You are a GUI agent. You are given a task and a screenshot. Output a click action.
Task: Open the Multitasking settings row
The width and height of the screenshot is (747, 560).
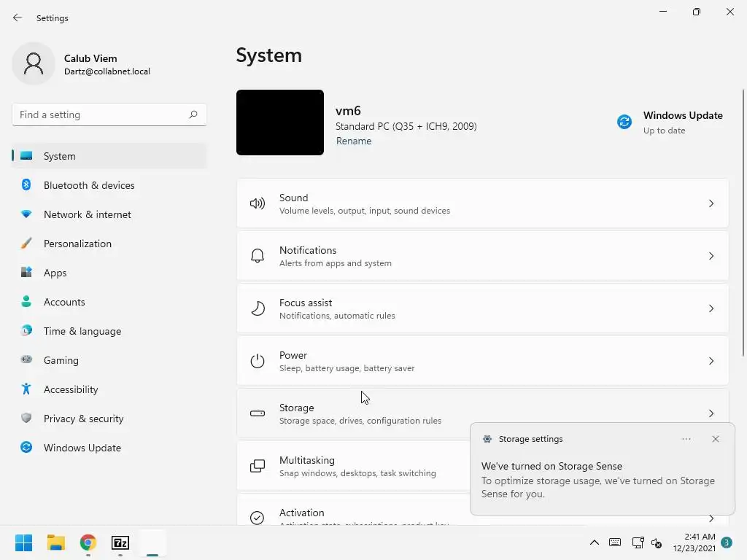point(354,466)
